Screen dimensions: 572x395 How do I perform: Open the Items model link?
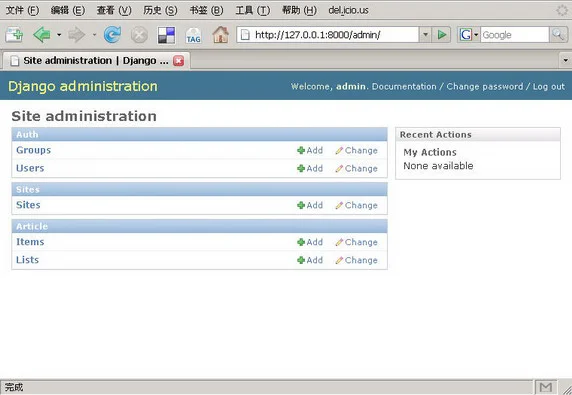[x=30, y=242]
